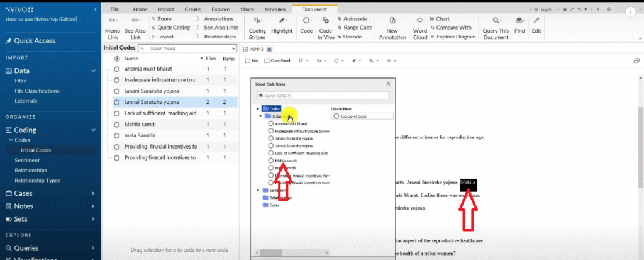Open File Classifications in the sidebar
This screenshot has height=260, width=644.
coord(37,91)
